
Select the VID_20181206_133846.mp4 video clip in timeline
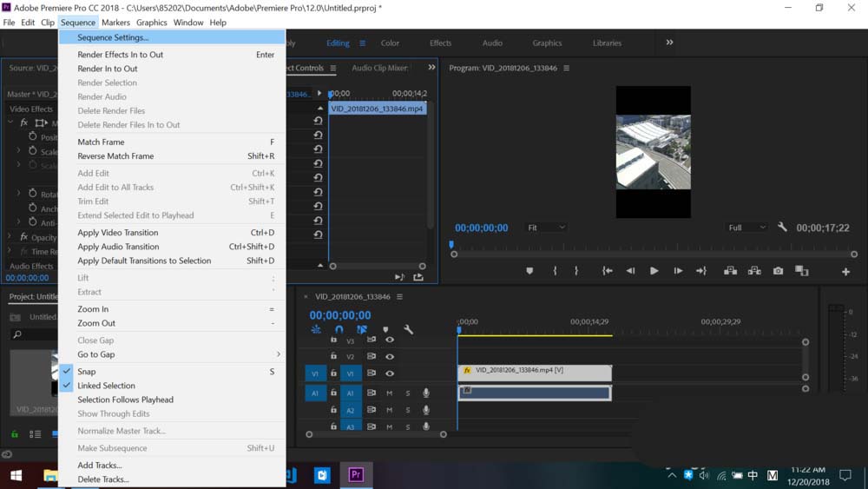click(x=534, y=371)
